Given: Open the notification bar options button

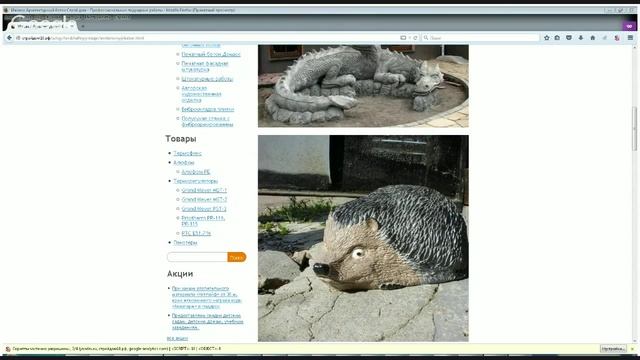Looking at the screenshot, I should (x=613, y=349).
